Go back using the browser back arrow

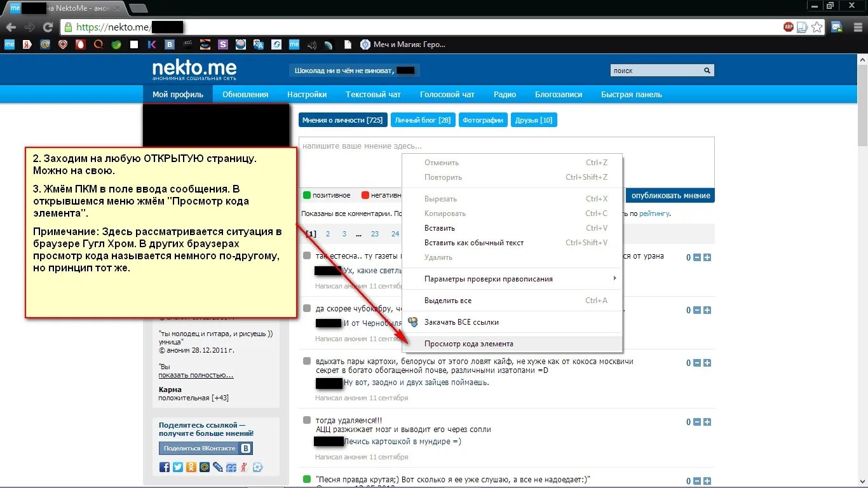tap(11, 27)
